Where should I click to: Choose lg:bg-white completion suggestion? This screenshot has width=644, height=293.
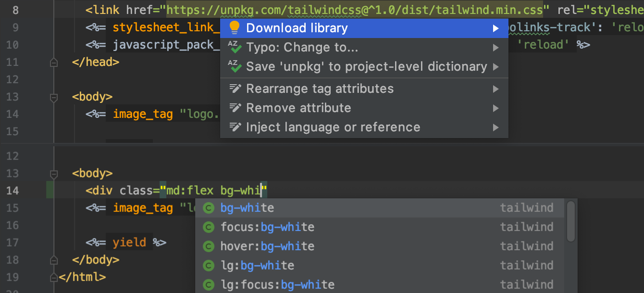257,266
